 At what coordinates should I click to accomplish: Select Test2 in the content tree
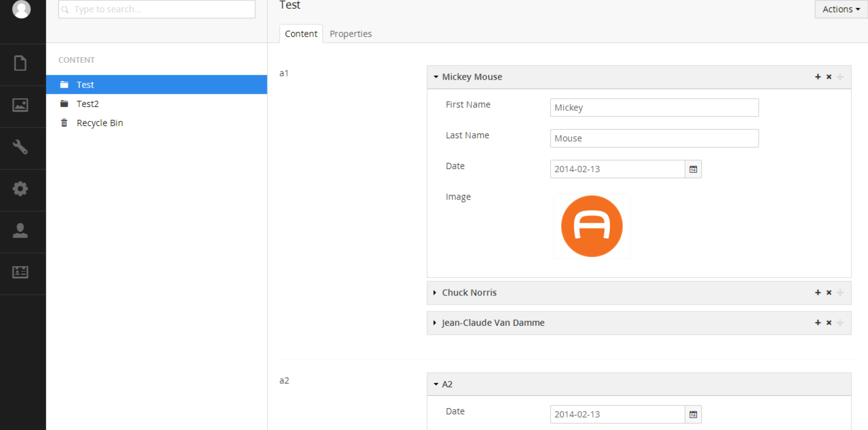tap(88, 104)
